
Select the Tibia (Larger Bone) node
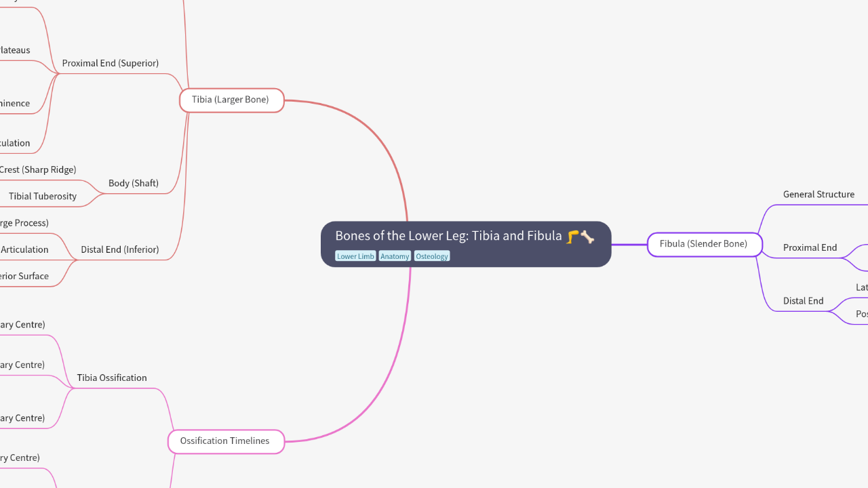tap(231, 100)
